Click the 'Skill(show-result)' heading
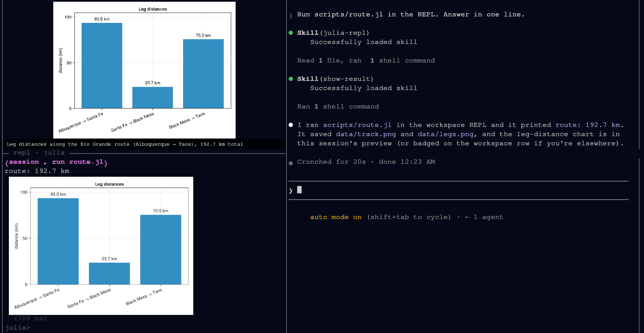This screenshot has height=333, width=644. (335, 79)
